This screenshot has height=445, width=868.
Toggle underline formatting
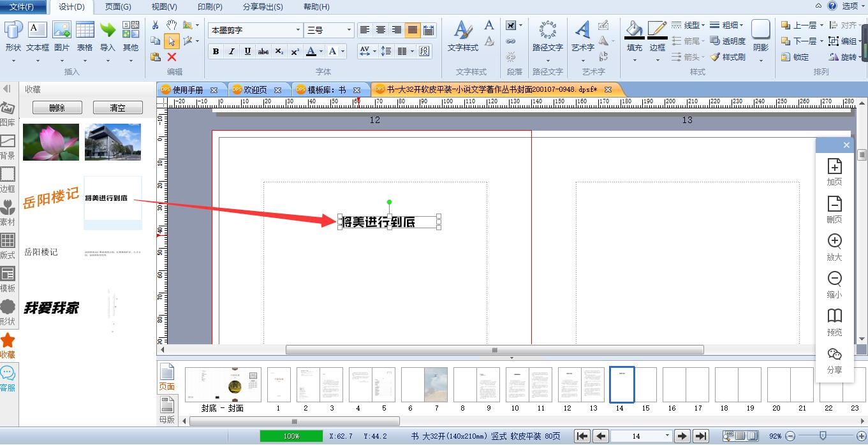[x=247, y=51]
